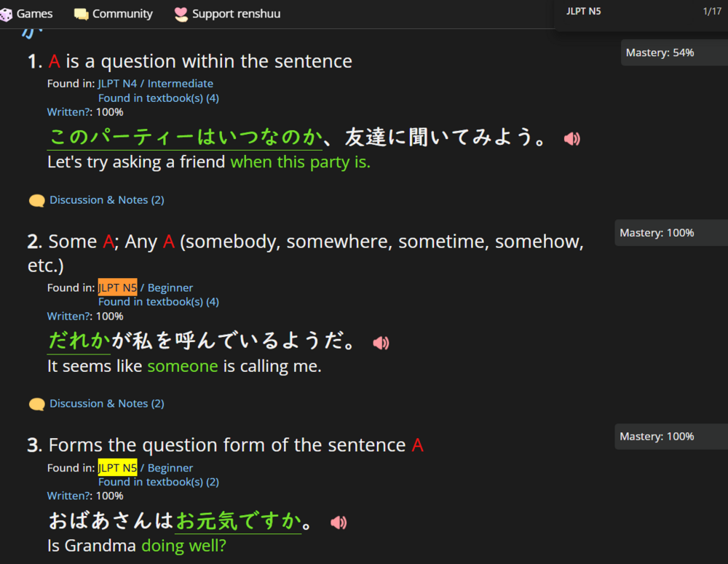The image size is (728, 564).
Task: Click the dice icon next to Games
Action: point(8,12)
